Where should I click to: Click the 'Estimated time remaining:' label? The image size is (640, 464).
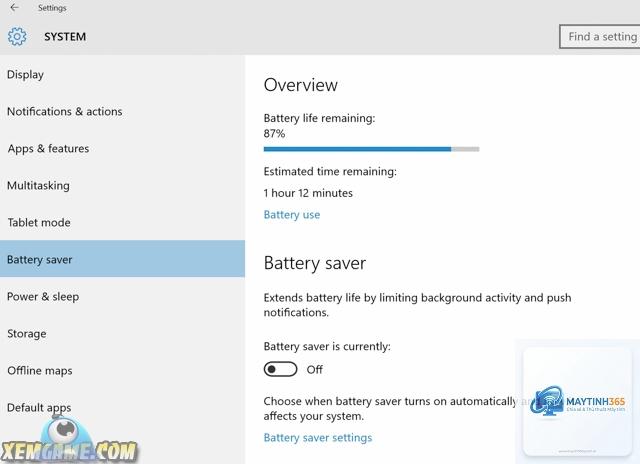pos(330,171)
